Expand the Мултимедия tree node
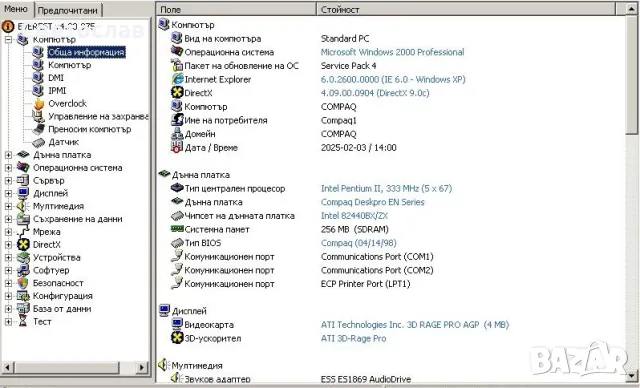 (8, 206)
